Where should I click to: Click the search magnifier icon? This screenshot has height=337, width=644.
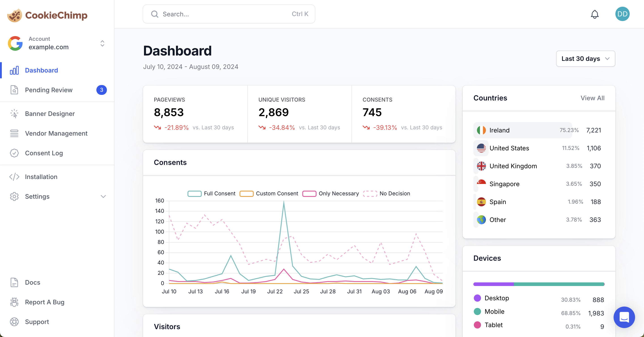(155, 14)
